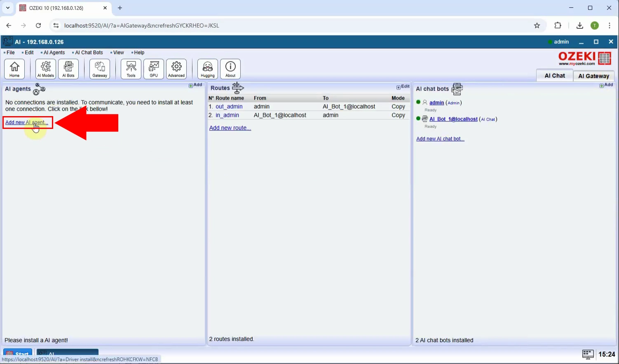The image size is (619, 364).
Task: Click Add new route link
Action: (x=230, y=128)
